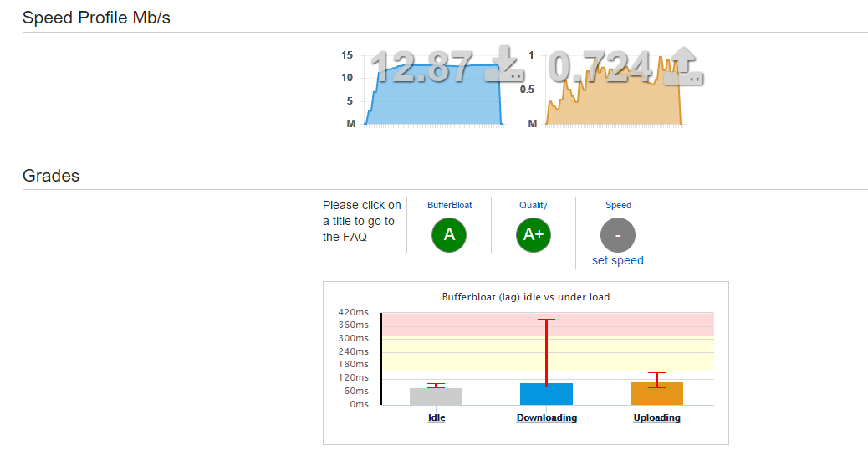The height and width of the screenshot is (461, 868).
Task: Click the 0.724 upload speed value
Action: (x=600, y=67)
